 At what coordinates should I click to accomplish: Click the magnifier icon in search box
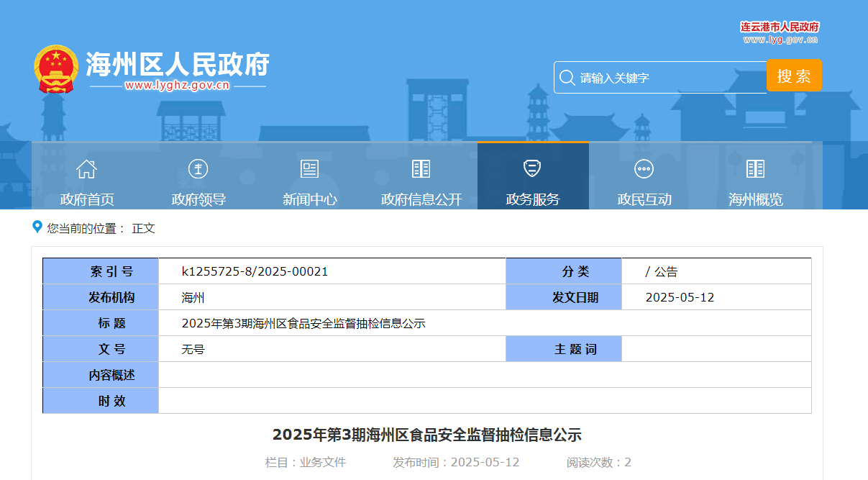point(567,78)
